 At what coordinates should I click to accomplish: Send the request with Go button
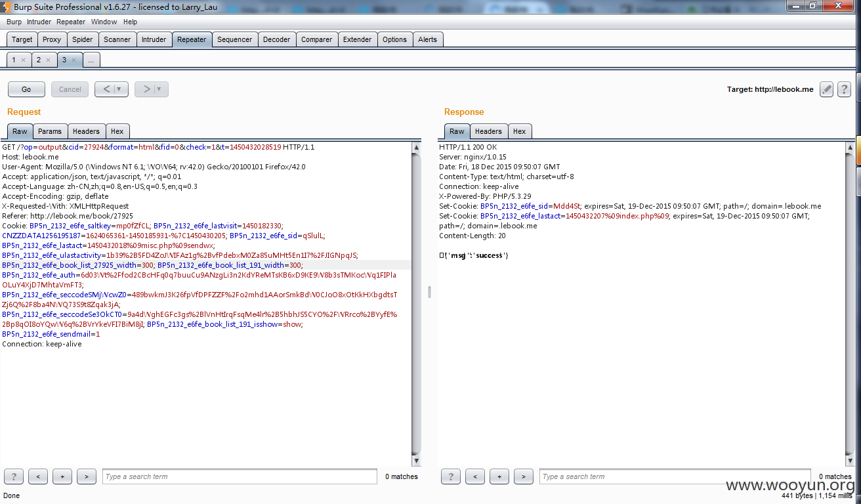[26, 89]
